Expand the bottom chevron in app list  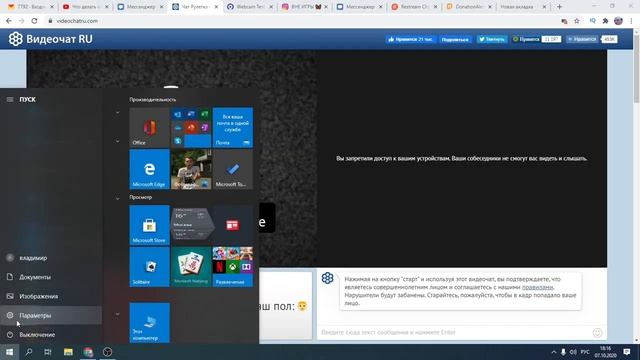pyautogui.click(x=118, y=314)
